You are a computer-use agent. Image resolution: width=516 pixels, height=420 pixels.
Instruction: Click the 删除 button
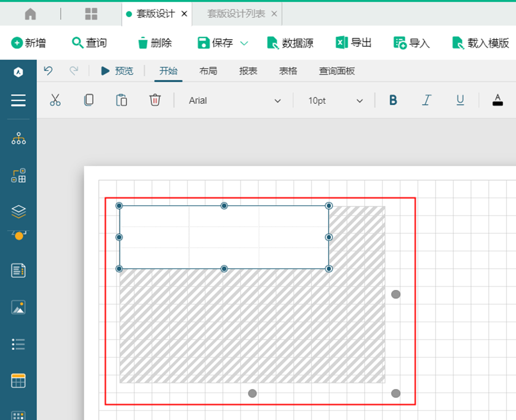pos(155,43)
